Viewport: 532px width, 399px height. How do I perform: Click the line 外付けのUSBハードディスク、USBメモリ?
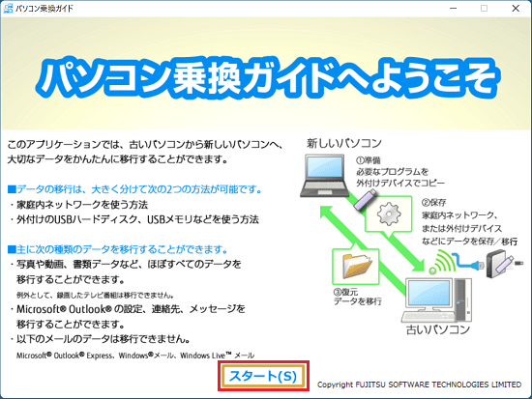pyautogui.click(x=134, y=219)
